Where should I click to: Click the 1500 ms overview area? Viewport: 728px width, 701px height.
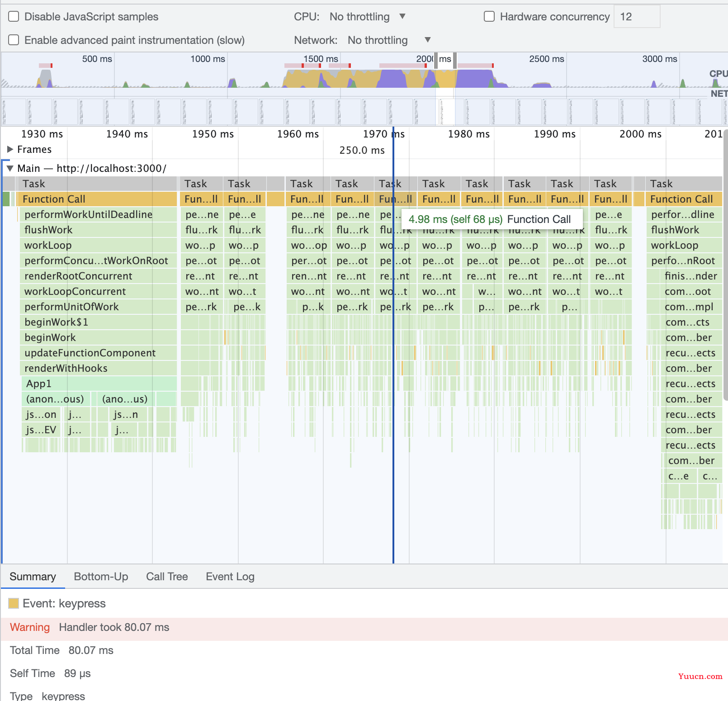pyautogui.click(x=321, y=59)
